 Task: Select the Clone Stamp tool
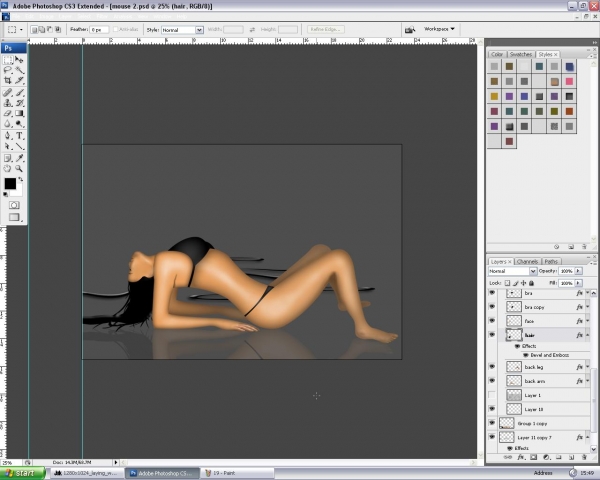8,103
